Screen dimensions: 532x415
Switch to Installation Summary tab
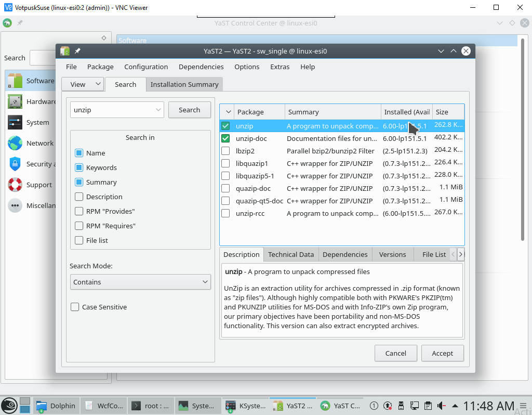(184, 84)
